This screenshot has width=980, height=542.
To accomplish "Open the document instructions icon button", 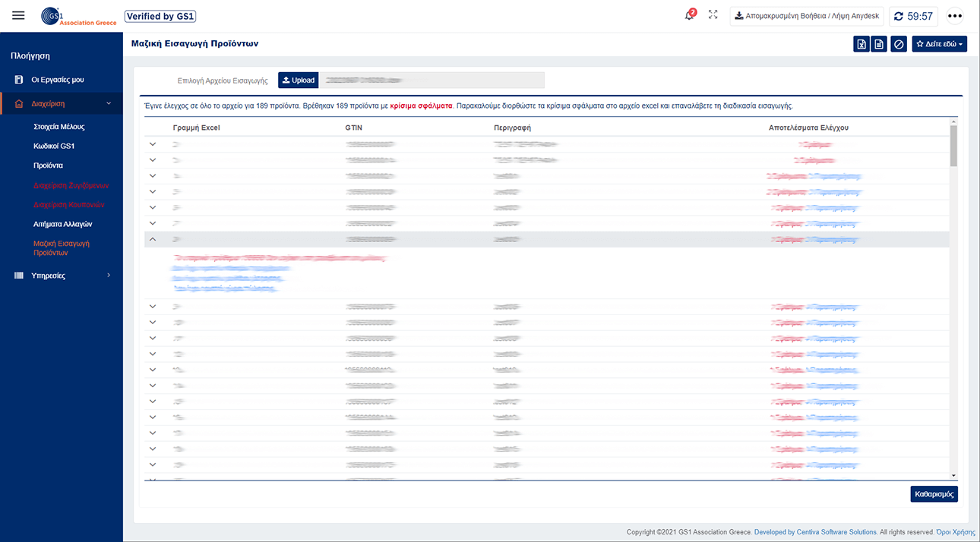I will [879, 45].
